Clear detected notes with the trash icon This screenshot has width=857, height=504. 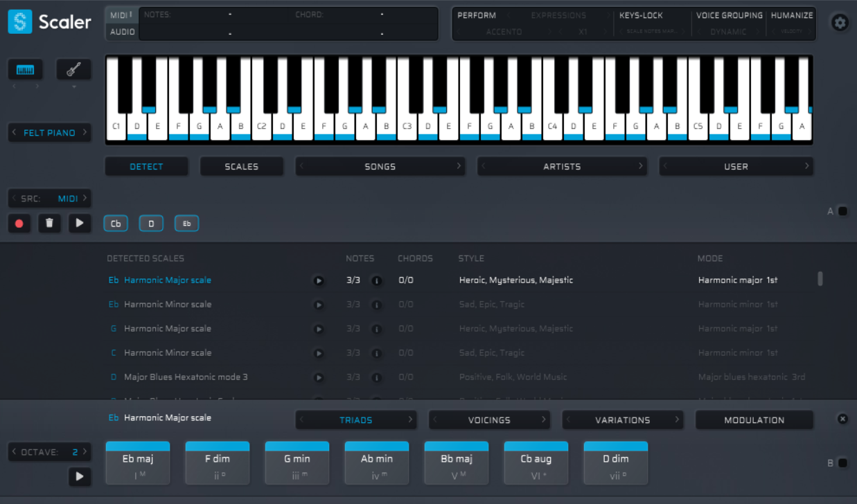point(49,224)
